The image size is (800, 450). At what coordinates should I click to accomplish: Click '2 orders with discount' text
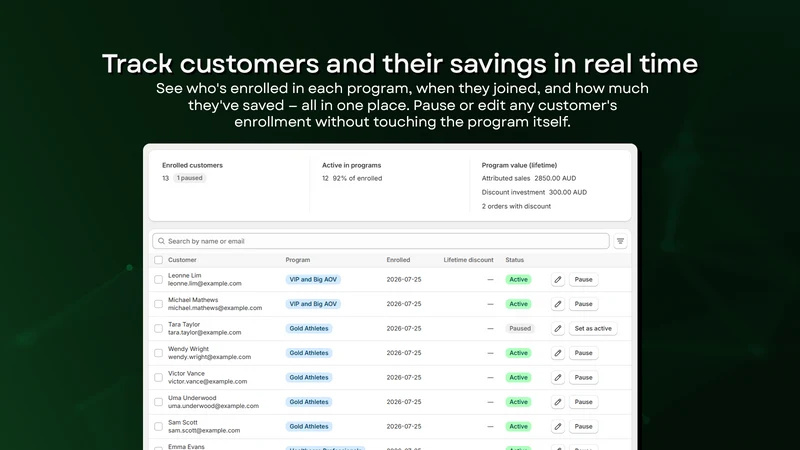click(516, 207)
